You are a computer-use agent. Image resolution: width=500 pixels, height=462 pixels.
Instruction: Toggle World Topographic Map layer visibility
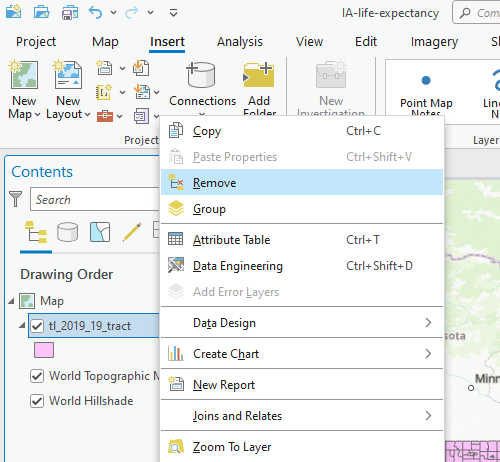37,376
